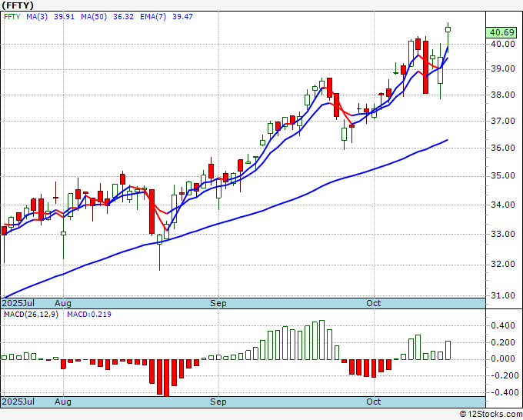This screenshot has height=420, width=523.
Task: Click the 39.00 price axis label
Action: point(503,69)
